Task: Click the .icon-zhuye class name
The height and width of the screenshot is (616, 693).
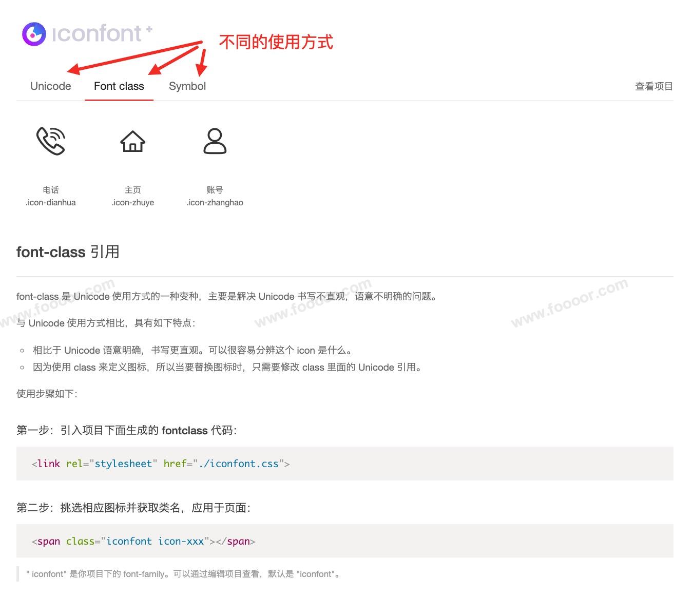Action: coord(132,203)
